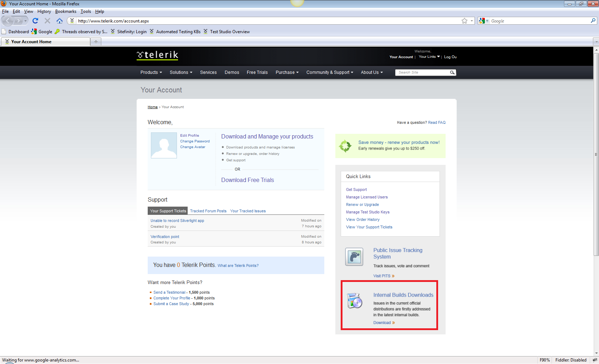This screenshot has width=599, height=364.
Task: Open Test Studio Overview bookmark
Action: tap(227, 31)
